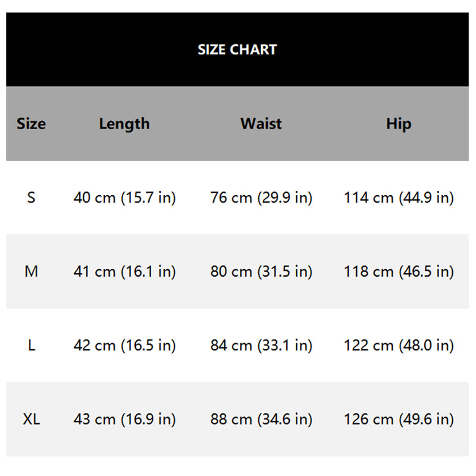Select the 41 cm length value

tap(124, 271)
